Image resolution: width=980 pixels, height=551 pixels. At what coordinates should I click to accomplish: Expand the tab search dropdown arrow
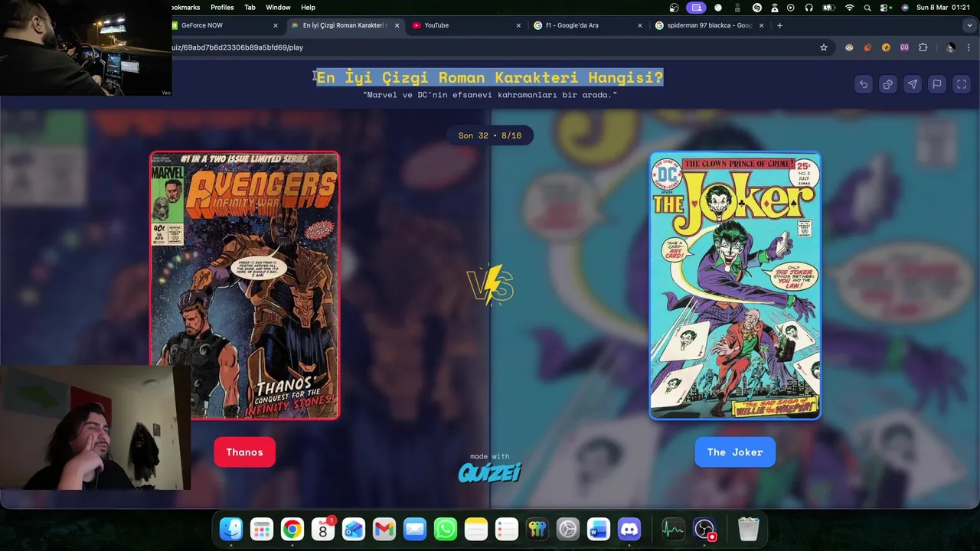(x=970, y=25)
